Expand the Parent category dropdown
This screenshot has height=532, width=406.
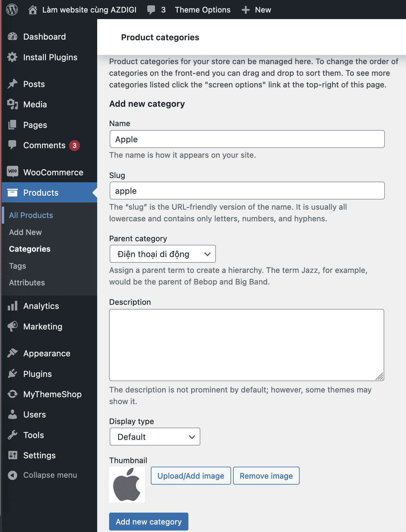click(x=162, y=254)
